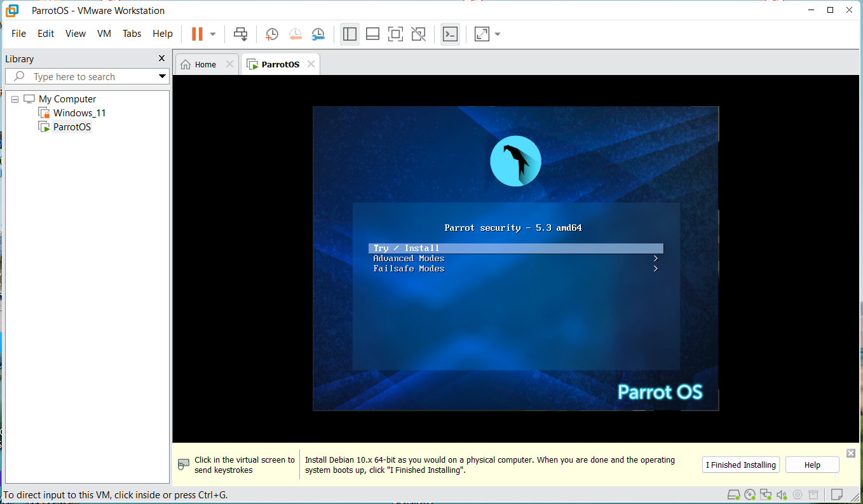Open the View menu
863x504 pixels.
click(75, 34)
